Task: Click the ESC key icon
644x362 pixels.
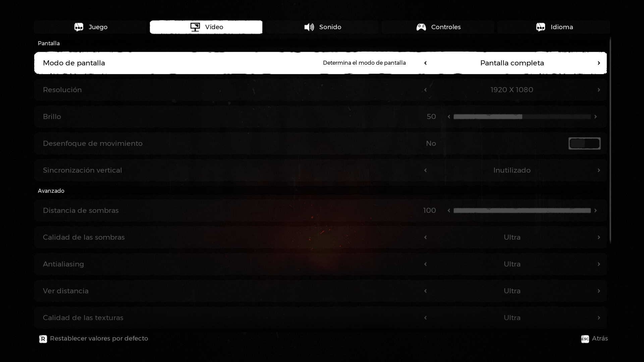Action: tap(585, 339)
